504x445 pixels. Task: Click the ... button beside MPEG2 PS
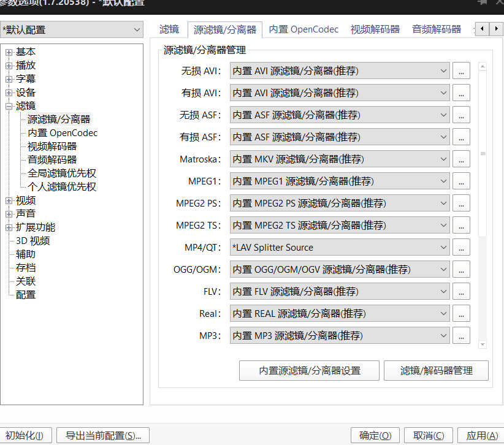(x=461, y=203)
